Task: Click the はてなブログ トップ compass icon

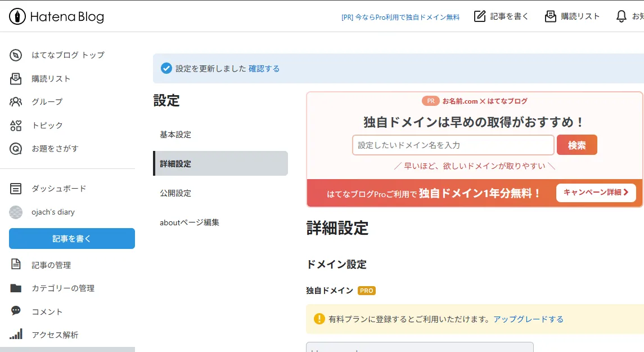Action: point(16,55)
